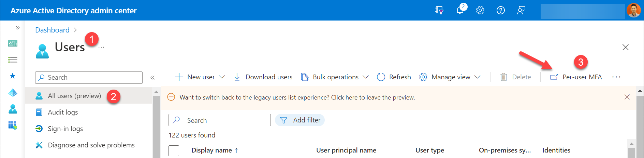Screen dimensions: 644x158
Task: Go to Dashboard breadcrumb link
Action: [52, 30]
